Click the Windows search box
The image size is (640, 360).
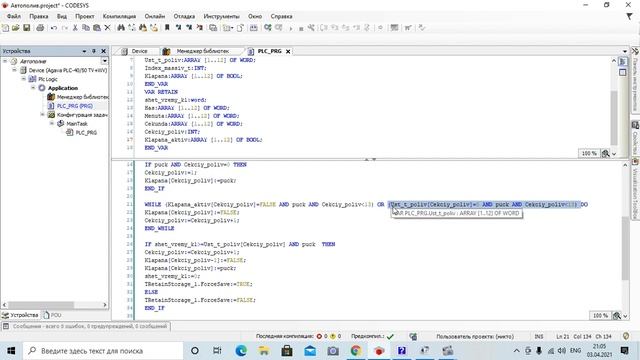[103, 351]
